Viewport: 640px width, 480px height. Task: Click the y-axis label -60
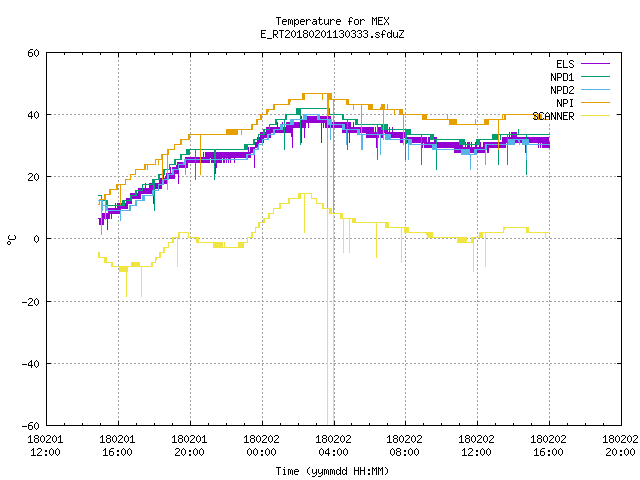click(31, 426)
